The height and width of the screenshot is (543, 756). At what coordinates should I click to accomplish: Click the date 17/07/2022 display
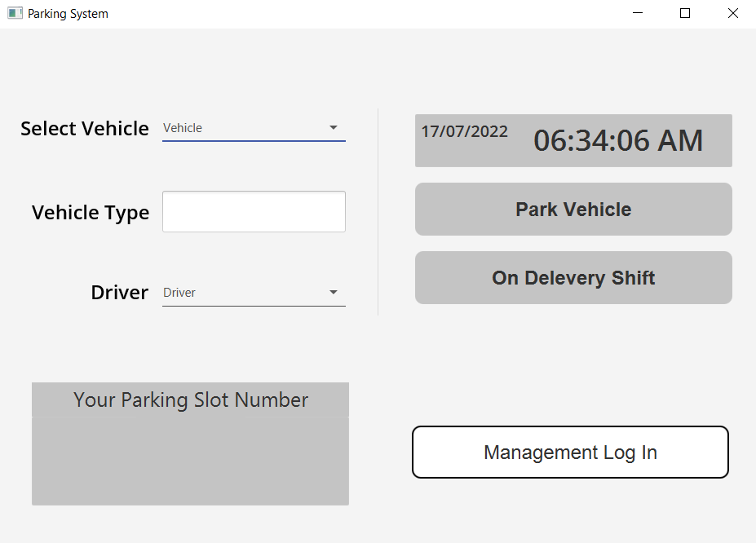point(464,132)
